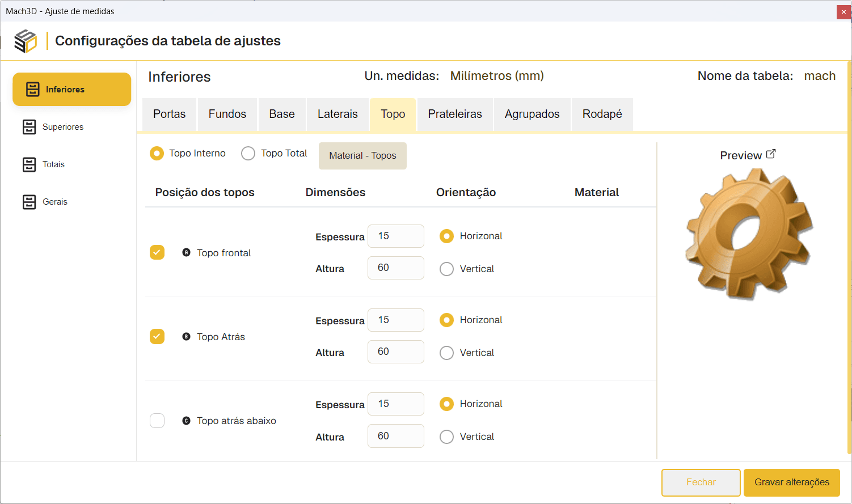Choose Vertical orientation for Topo Atrás

pyautogui.click(x=446, y=353)
